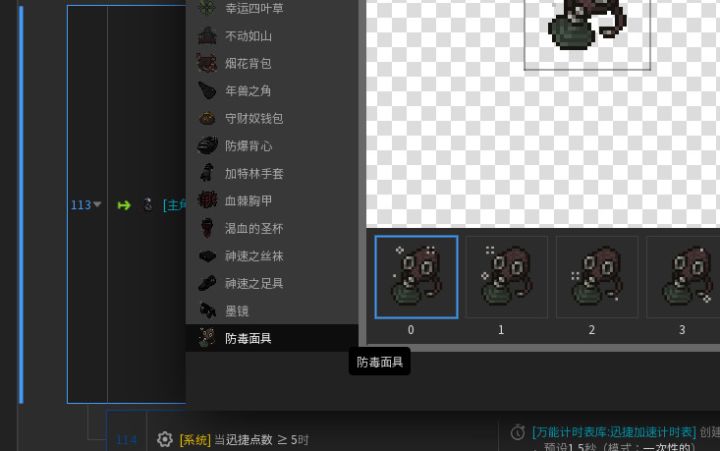This screenshot has height=451, width=720.
Task: Select 血棘胸甲 entry
Action: pos(272,201)
